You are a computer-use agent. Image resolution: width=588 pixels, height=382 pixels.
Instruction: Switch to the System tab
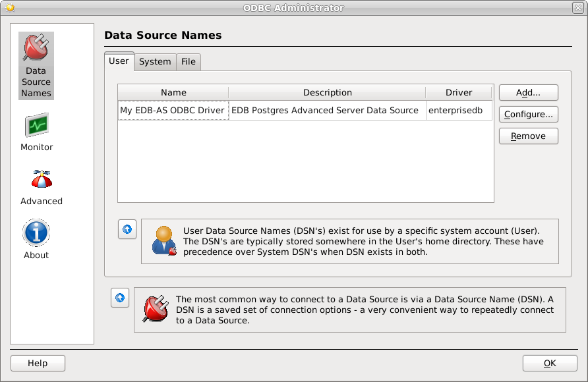pyautogui.click(x=155, y=62)
